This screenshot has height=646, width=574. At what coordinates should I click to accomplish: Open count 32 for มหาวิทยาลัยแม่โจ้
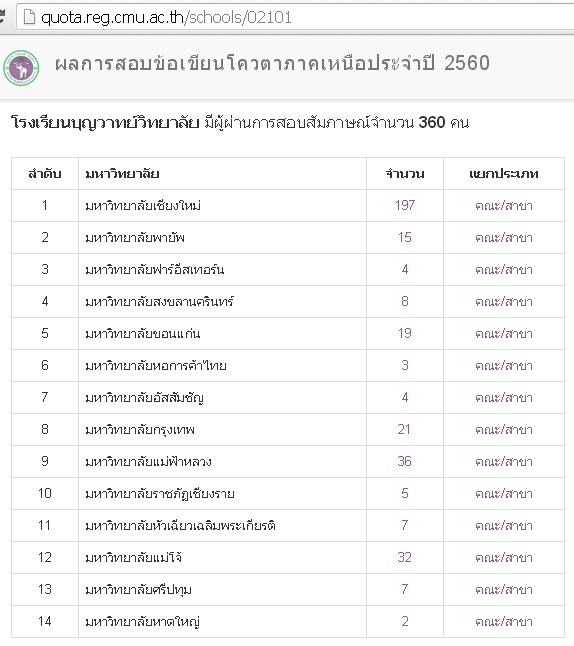pos(404,557)
